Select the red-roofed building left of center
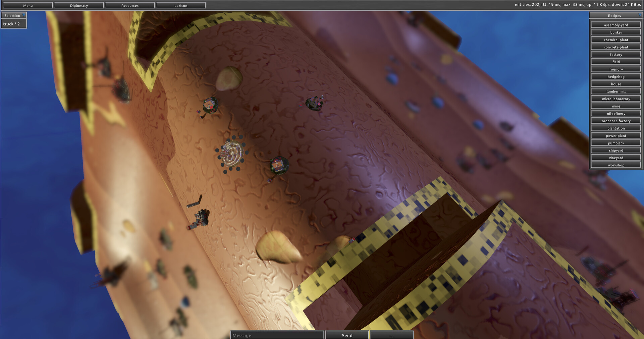Viewport: 644px width, 339px height. pos(210,106)
